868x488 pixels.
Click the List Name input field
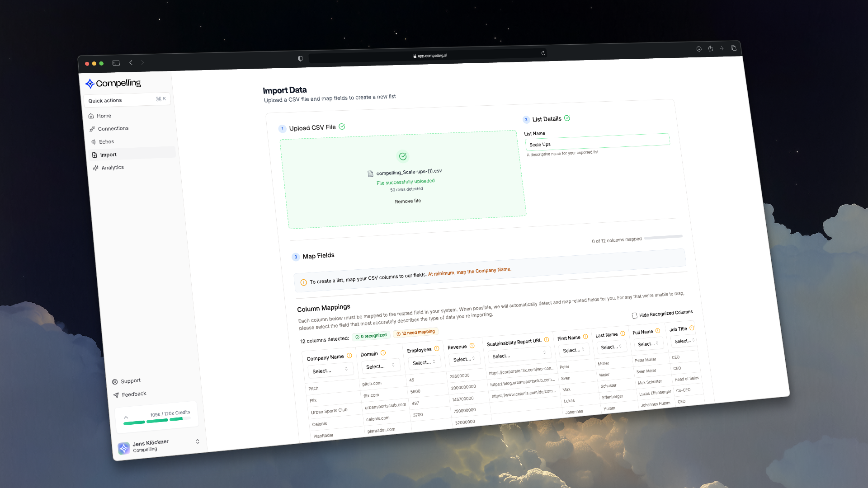pyautogui.click(x=597, y=142)
